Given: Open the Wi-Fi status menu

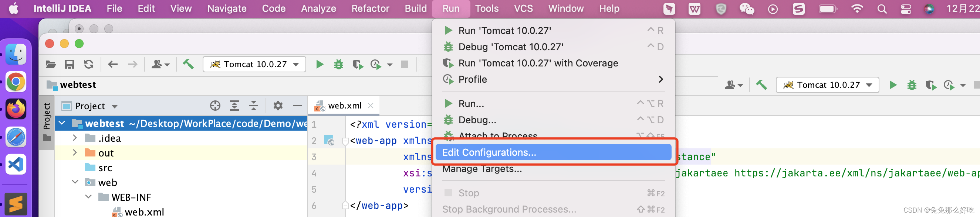Looking at the screenshot, I should [x=857, y=8].
